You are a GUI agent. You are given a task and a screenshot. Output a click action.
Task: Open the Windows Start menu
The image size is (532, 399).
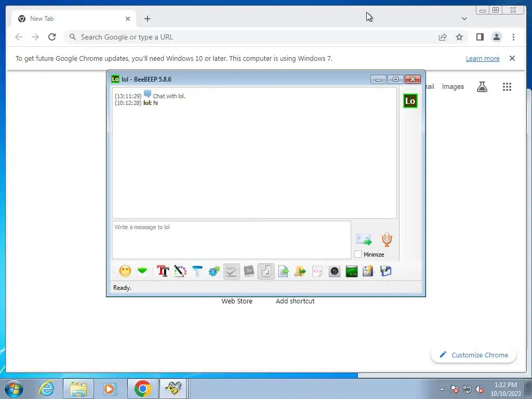[14, 389]
